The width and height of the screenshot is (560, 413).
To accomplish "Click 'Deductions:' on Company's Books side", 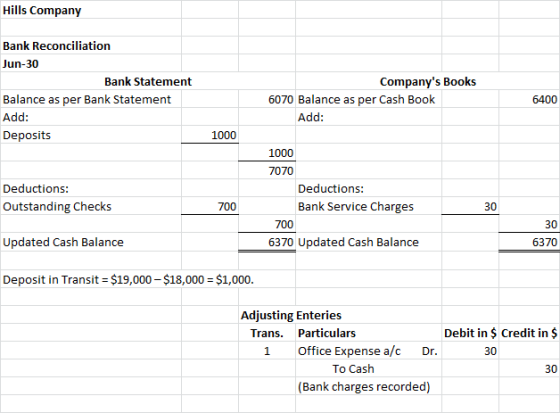I will tap(331, 189).
